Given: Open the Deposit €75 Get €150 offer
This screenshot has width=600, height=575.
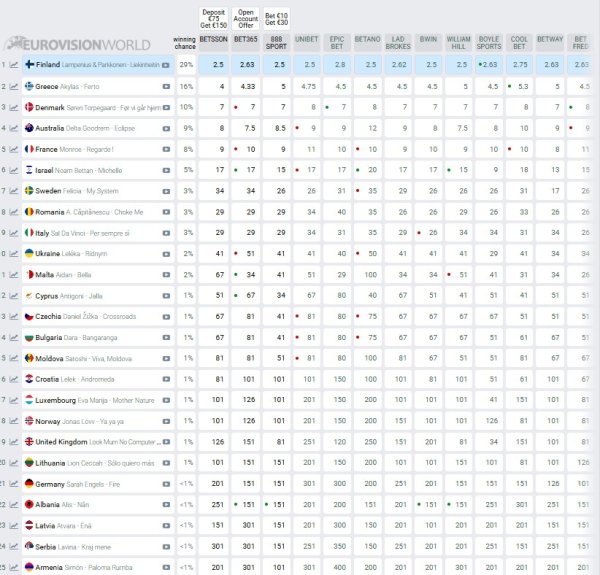Looking at the screenshot, I should (214, 19).
